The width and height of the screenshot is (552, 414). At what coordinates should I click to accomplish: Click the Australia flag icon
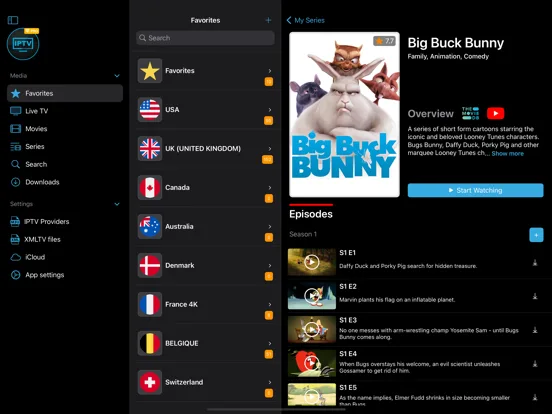point(150,226)
